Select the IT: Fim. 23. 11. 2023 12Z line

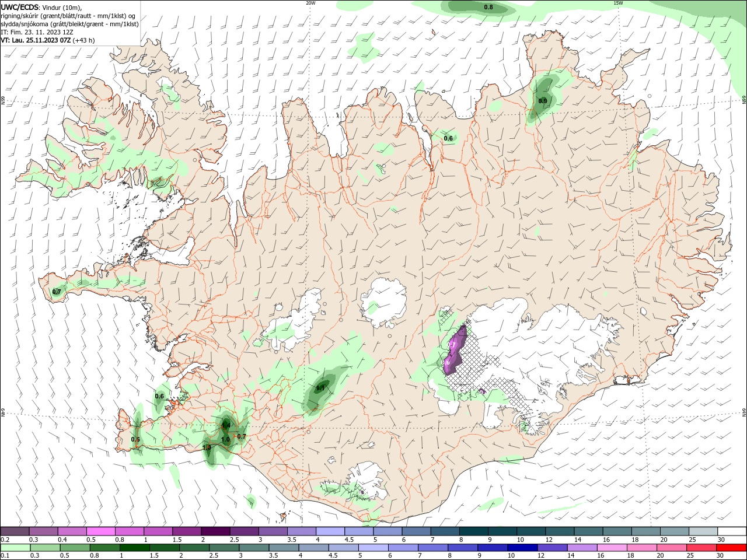36,32
